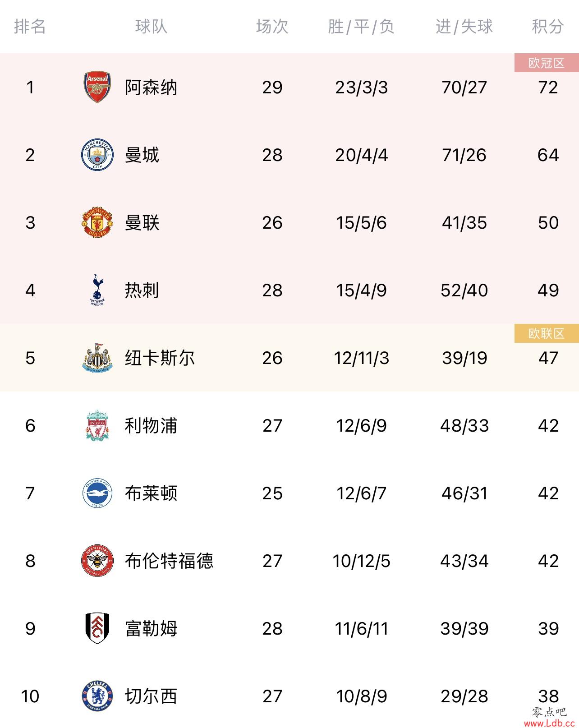Click the 欧联区 zone label
The image size is (579, 728).
click(x=547, y=333)
